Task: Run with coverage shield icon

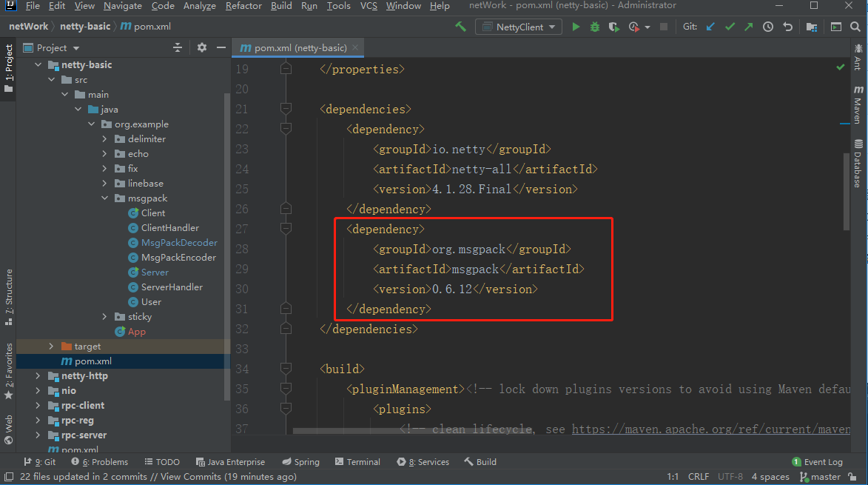Action: (613, 27)
